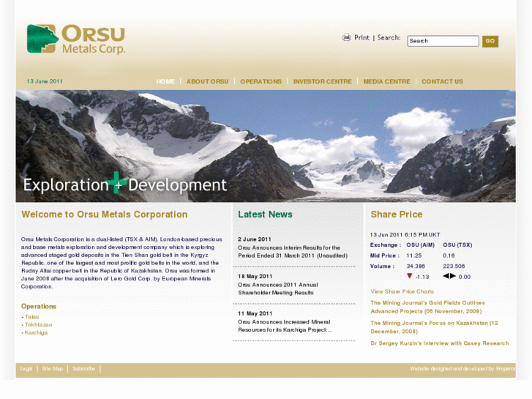Click the Operations subheading
532x399 pixels.
[39, 306]
